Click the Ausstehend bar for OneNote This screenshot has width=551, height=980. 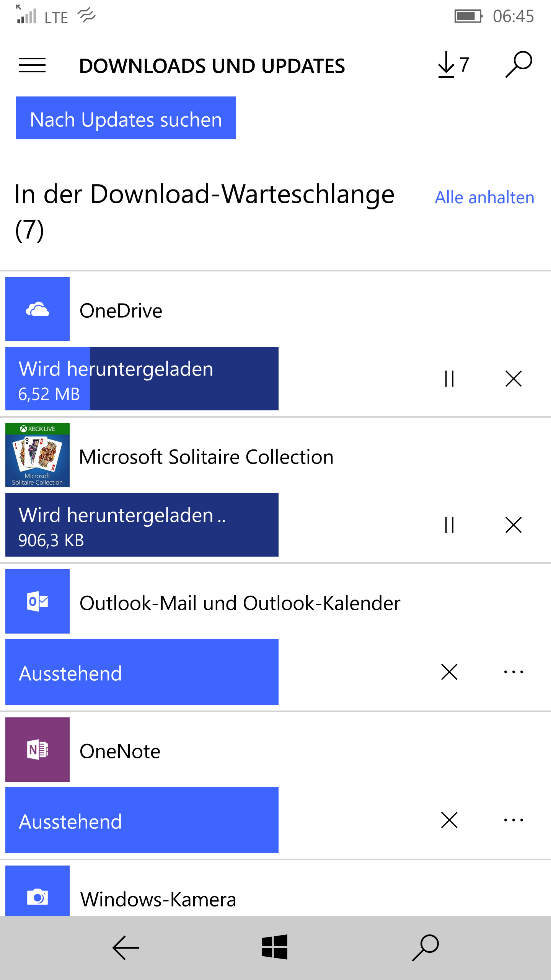142,820
